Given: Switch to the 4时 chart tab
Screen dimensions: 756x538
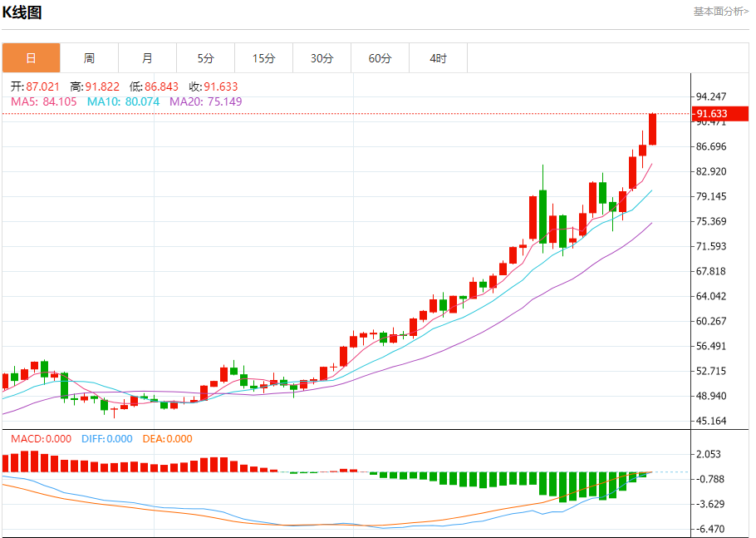Looking at the screenshot, I should (438, 58).
